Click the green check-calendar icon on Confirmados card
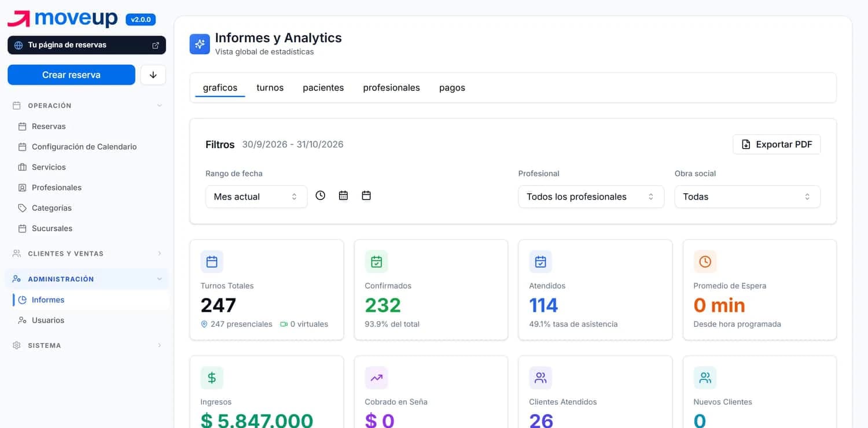The width and height of the screenshot is (868, 428). (x=376, y=262)
